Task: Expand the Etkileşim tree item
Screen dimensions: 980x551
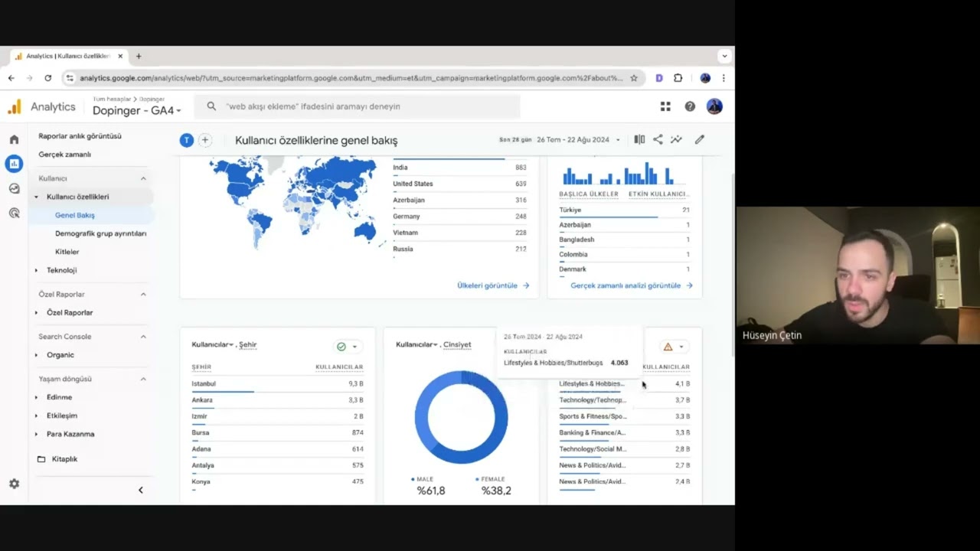Action: click(x=36, y=416)
